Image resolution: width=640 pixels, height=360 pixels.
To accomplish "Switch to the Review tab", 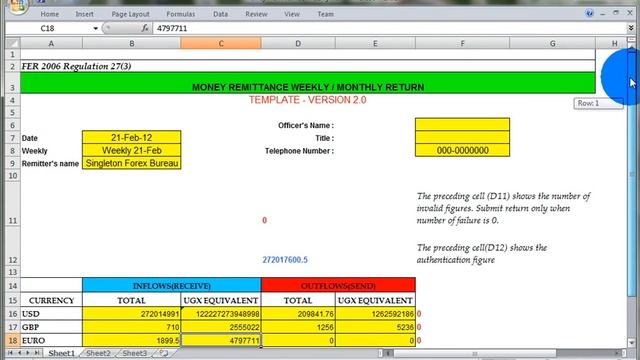I will [256, 14].
